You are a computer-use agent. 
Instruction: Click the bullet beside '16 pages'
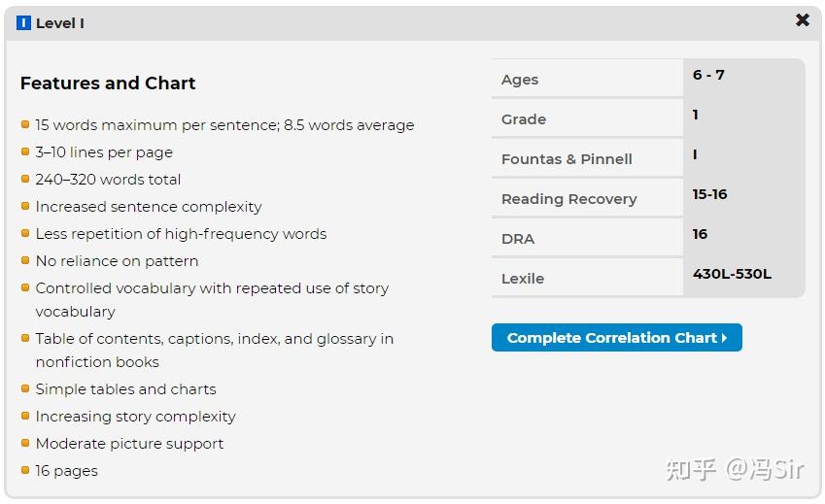[25, 470]
